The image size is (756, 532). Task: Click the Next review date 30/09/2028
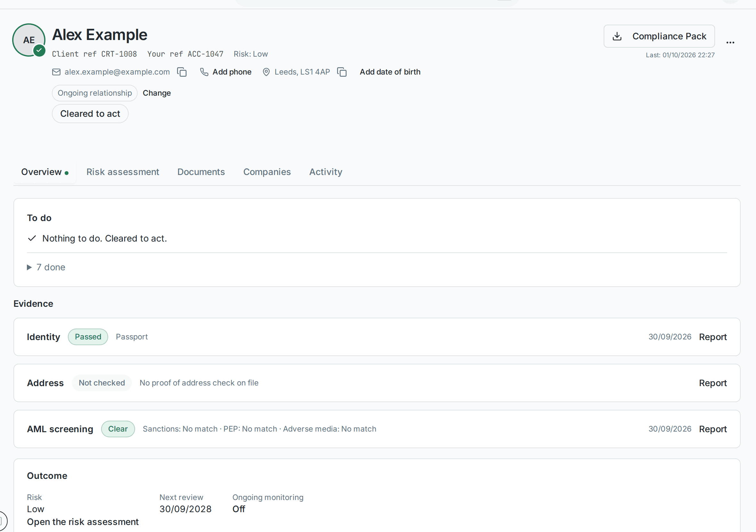click(x=185, y=509)
